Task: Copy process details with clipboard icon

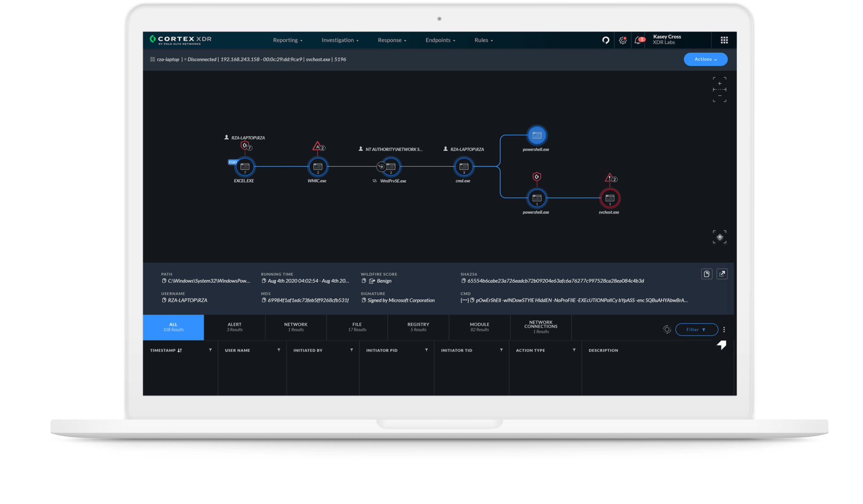Action: (706, 274)
